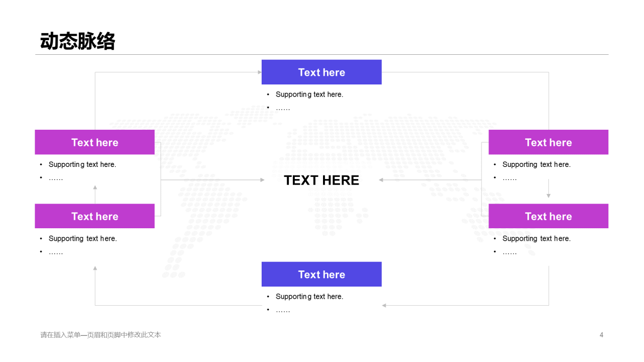Viewport: 644px width, 362px height.
Task: Click the up arrow between left purple boxes
Action: [95, 188]
